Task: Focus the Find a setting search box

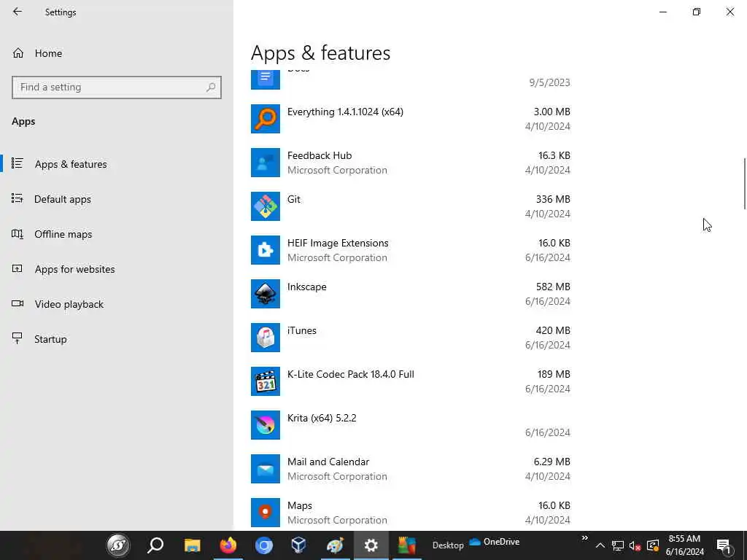Action: 117,87
